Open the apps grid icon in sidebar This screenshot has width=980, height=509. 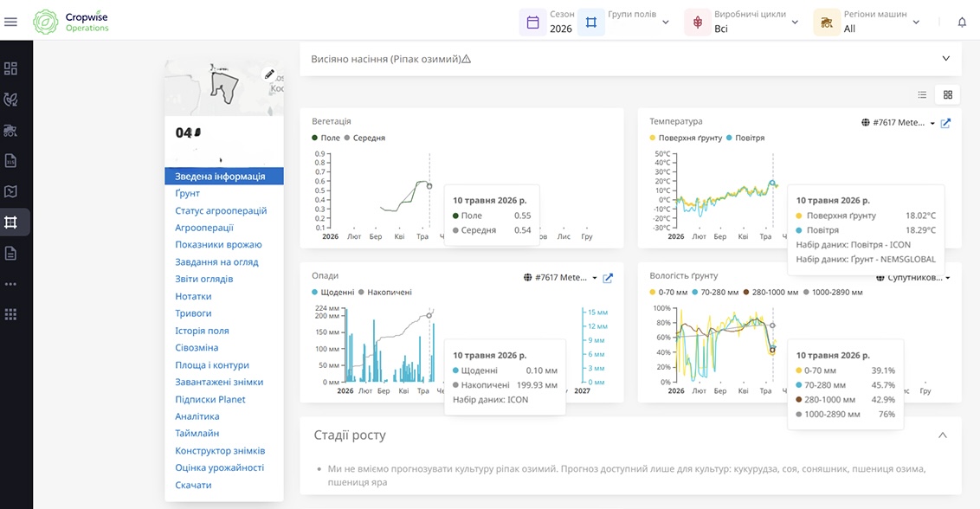click(x=10, y=314)
